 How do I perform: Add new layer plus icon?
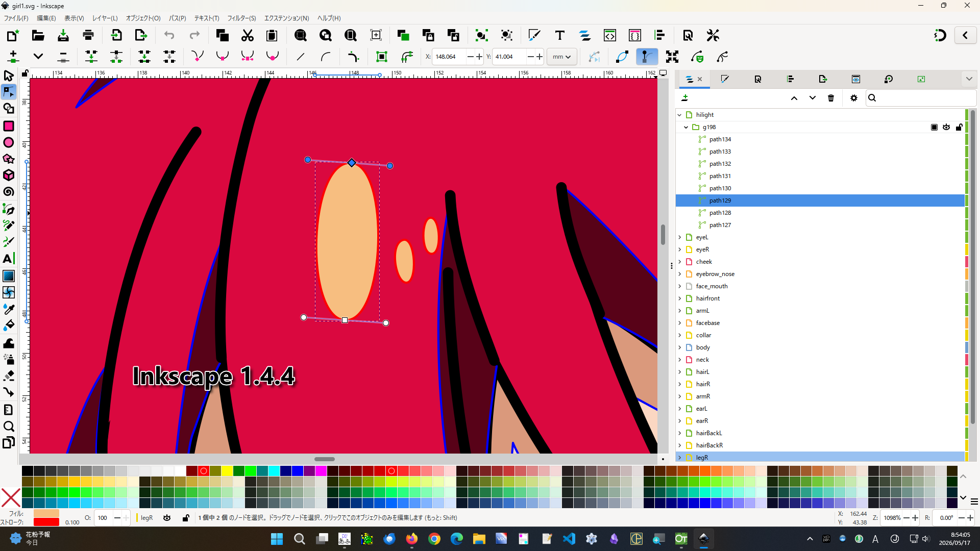(685, 98)
